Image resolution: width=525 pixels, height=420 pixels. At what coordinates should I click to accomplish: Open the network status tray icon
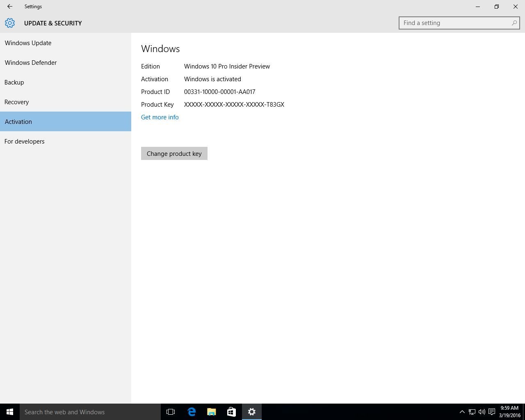[x=472, y=412]
